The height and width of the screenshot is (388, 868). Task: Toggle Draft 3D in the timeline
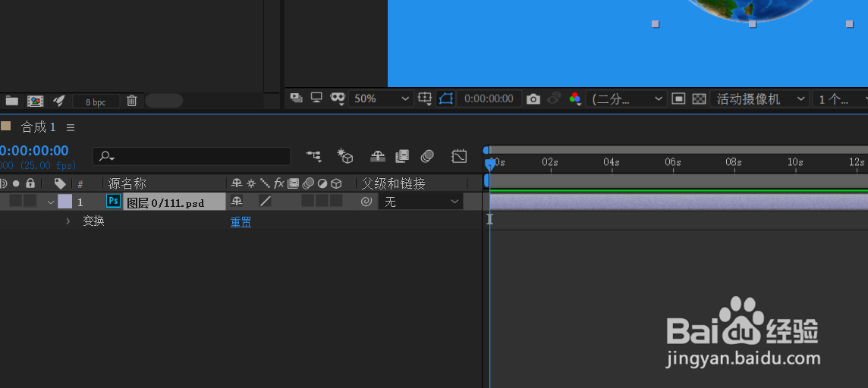tap(345, 156)
